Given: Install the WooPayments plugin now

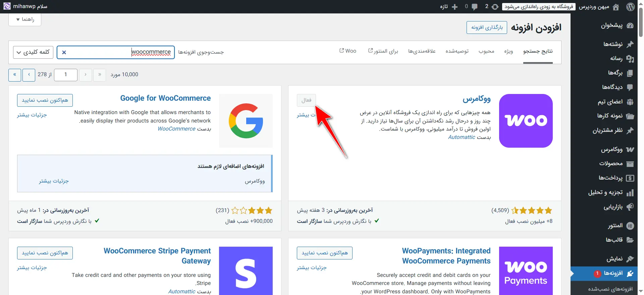Looking at the screenshot, I should click(x=325, y=253).
